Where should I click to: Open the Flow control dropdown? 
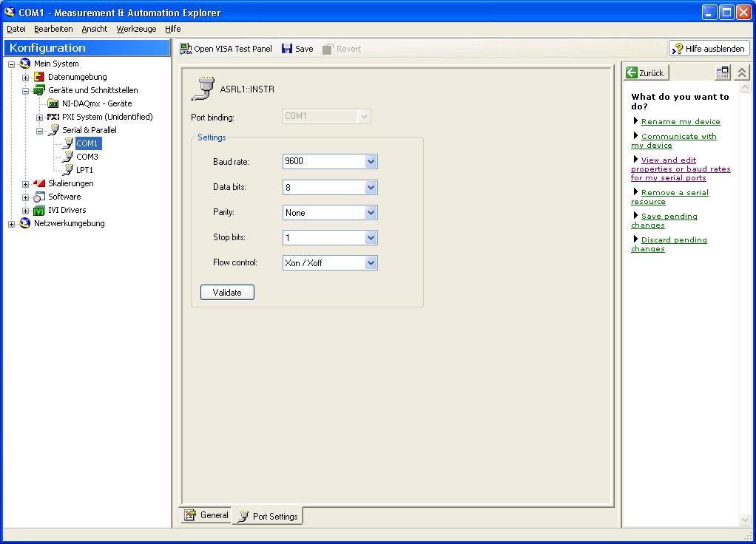371,262
